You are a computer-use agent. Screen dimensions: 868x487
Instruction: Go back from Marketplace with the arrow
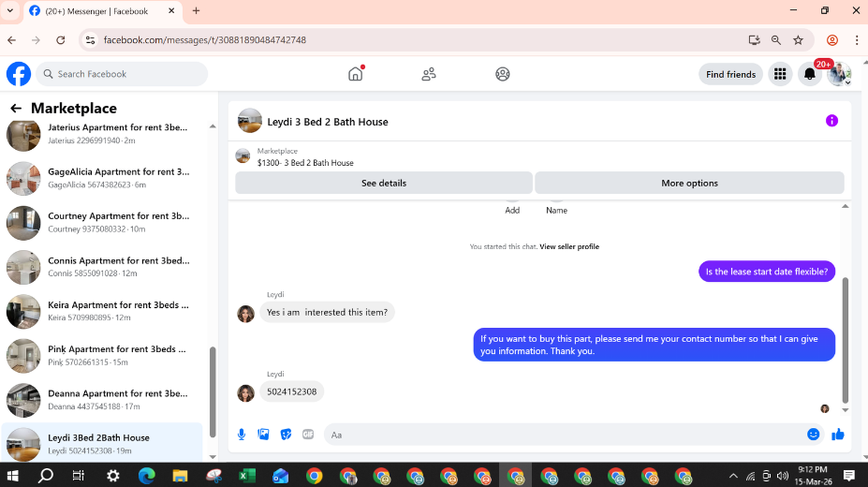pos(16,109)
